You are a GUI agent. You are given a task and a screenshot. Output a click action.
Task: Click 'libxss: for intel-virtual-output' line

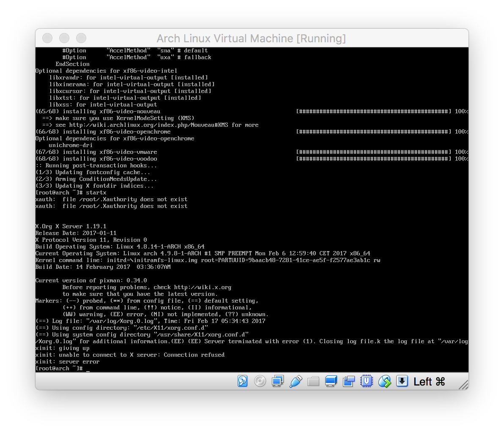coord(103,105)
